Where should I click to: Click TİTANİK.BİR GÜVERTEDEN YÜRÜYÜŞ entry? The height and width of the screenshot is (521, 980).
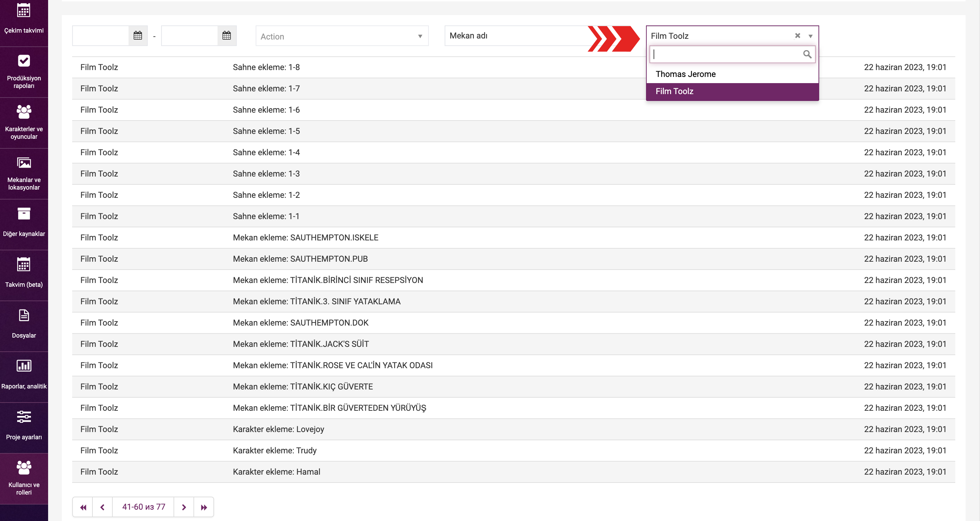click(x=330, y=408)
